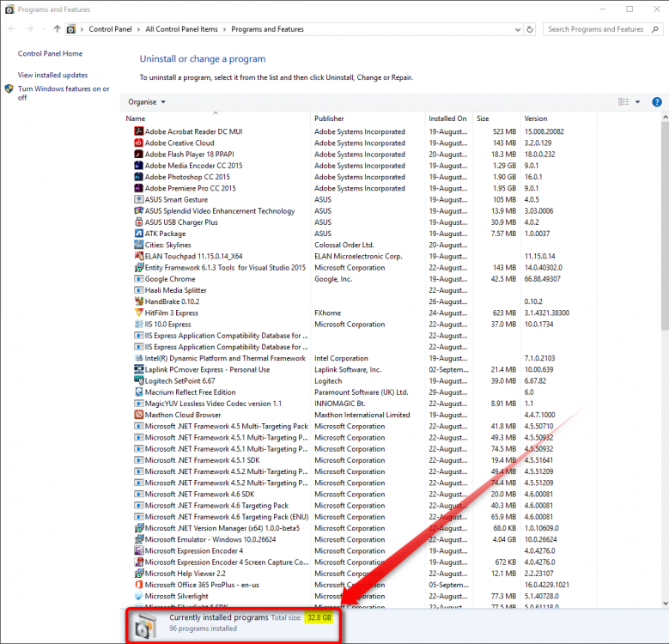
Task: Click the Google Chrome program icon
Action: click(x=138, y=279)
